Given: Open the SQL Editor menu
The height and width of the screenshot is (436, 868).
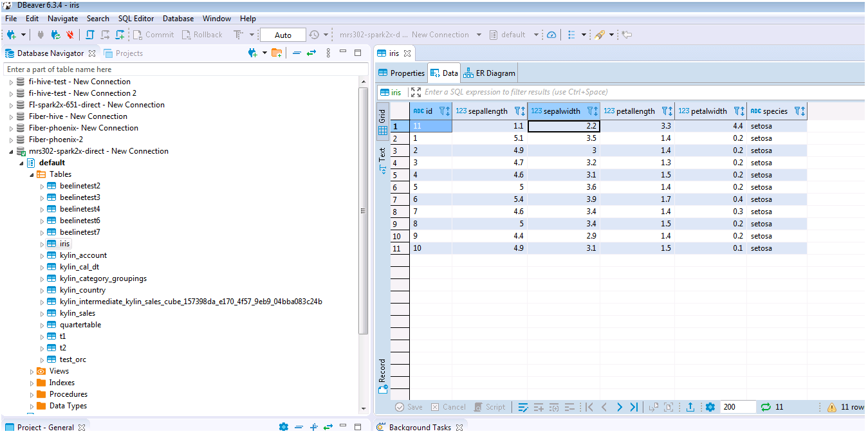Looking at the screenshot, I should pyautogui.click(x=136, y=19).
